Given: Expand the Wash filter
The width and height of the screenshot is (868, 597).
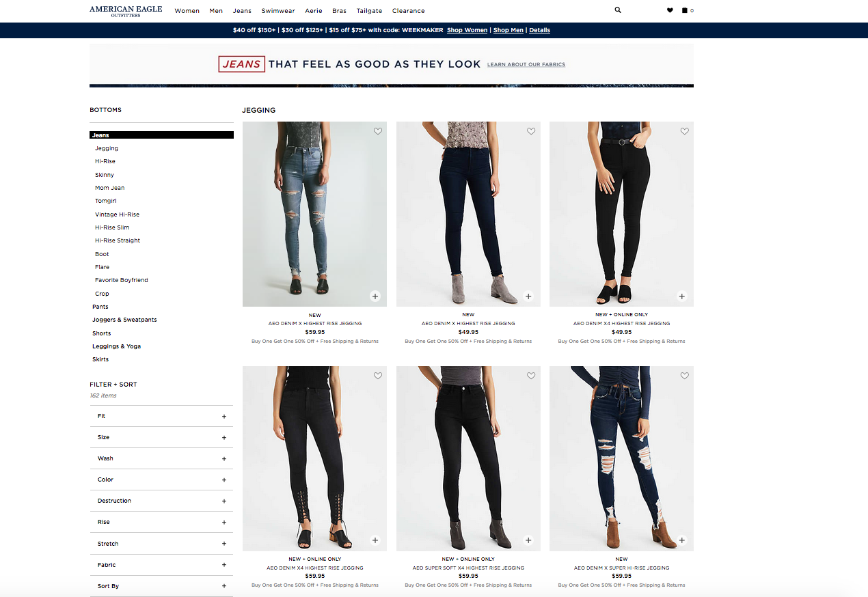Looking at the screenshot, I should [161, 458].
